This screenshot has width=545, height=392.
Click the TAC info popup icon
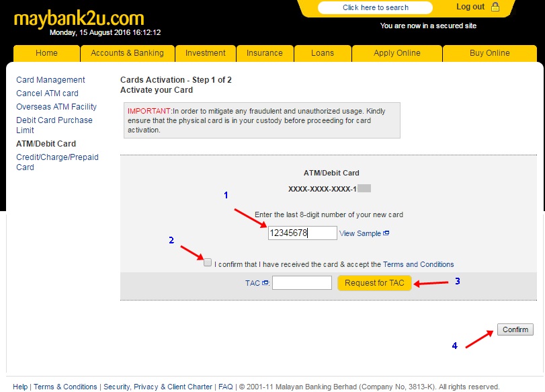click(265, 283)
